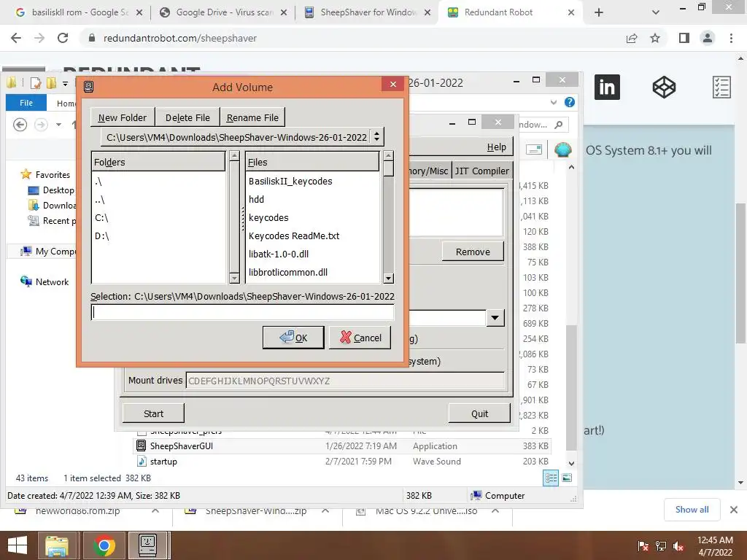Click the Add Volume title bar icon

88,87
